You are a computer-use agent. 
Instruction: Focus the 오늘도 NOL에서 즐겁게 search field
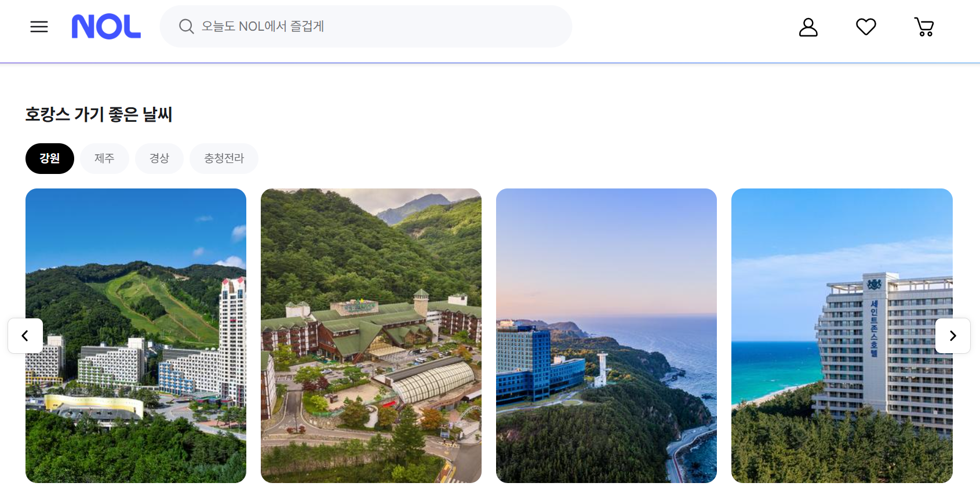coord(366,27)
